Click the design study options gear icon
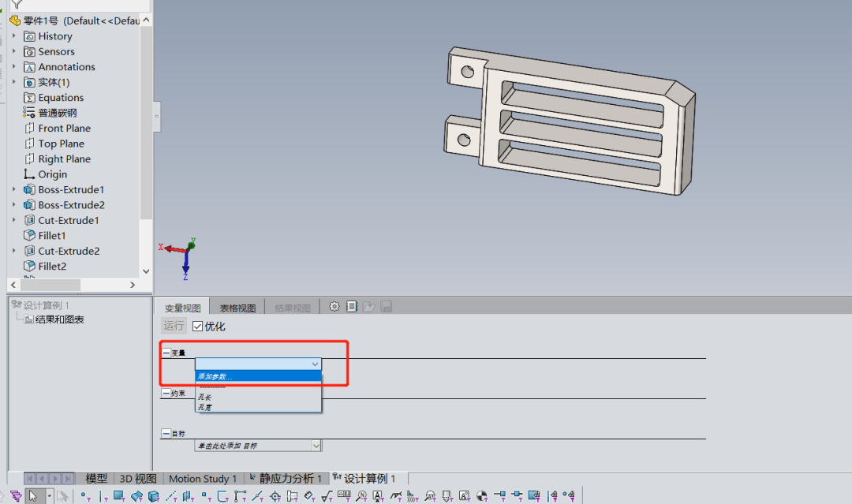The image size is (852, 504). coord(334,307)
